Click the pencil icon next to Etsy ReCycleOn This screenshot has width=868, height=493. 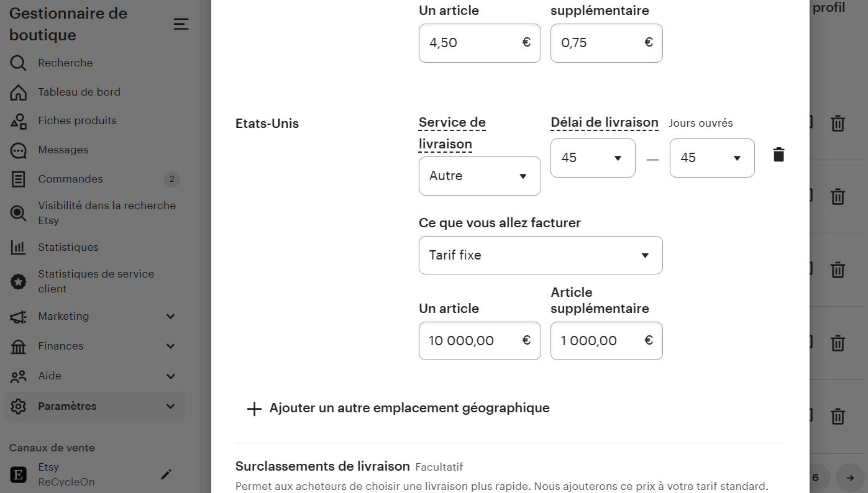pyautogui.click(x=166, y=475)
